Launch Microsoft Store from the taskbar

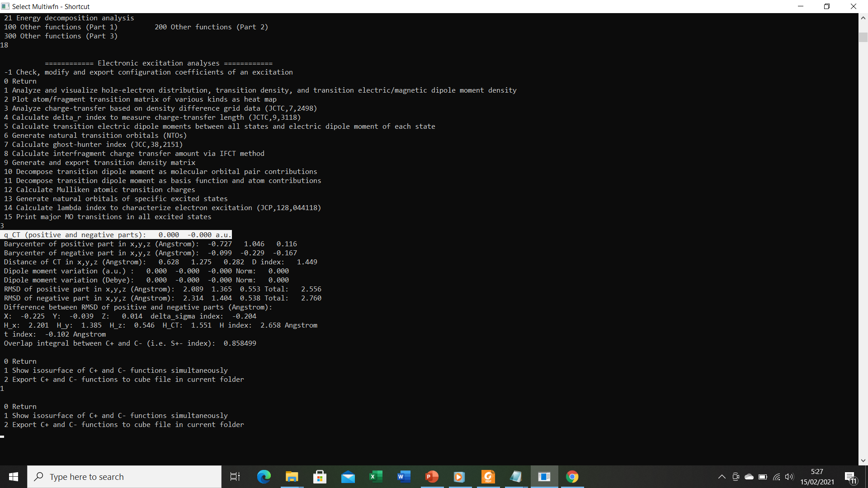click(x=320, y=477)
